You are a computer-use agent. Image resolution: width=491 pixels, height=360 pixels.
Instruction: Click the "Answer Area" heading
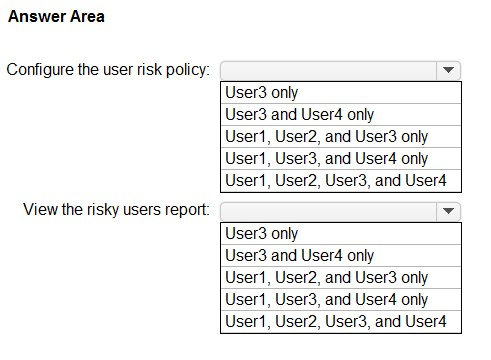56,16
